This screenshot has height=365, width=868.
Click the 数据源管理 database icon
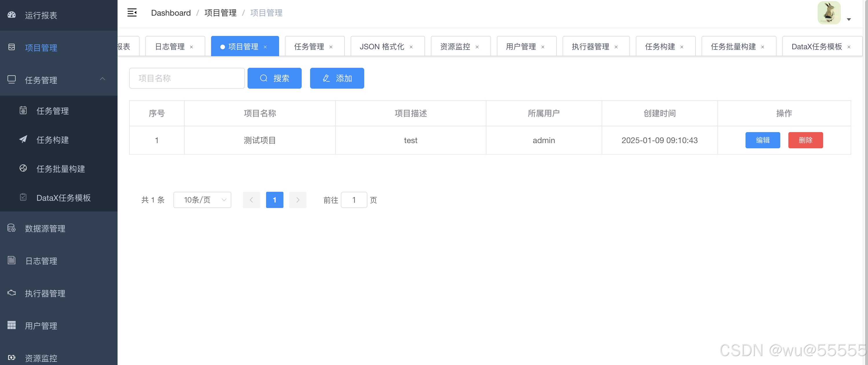(12, 228)
